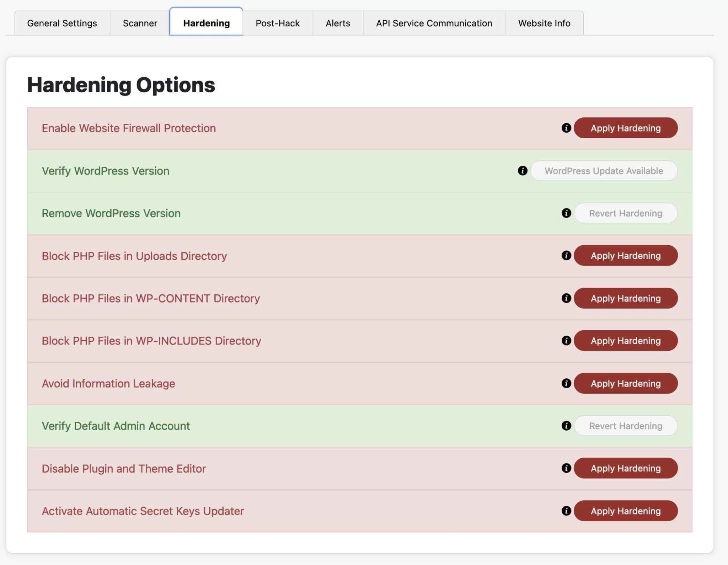Click the 'Hardening Options' heading

point(121,85)
